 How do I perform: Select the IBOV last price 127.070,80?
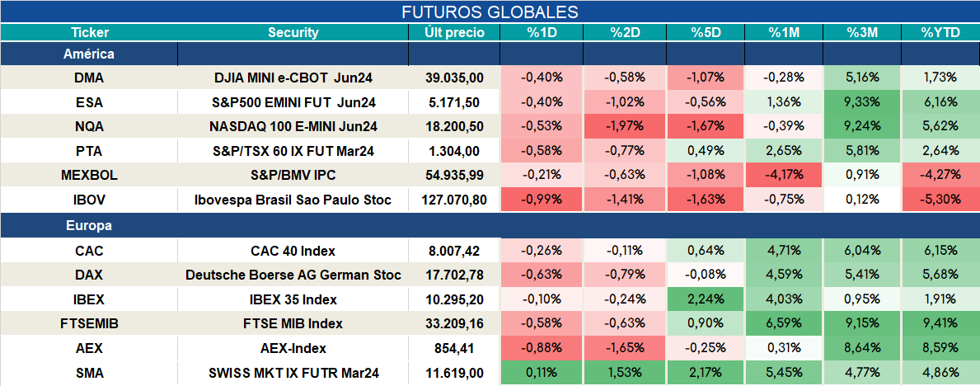pyautogui.click(x=454, y=200)
